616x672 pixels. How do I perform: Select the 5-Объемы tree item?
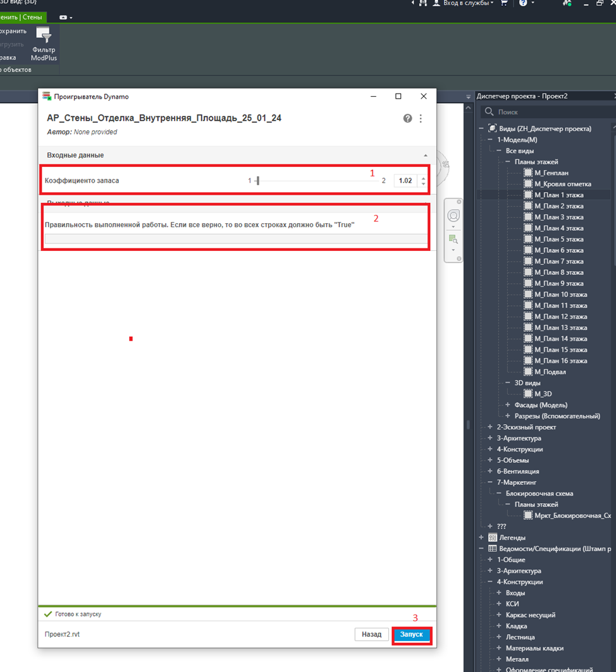513,460
